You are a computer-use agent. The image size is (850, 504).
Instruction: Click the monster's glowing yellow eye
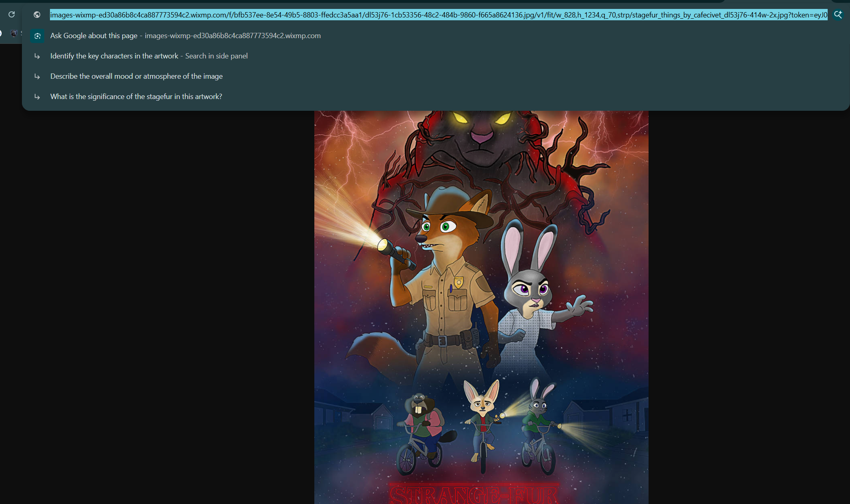coord(461,118)
